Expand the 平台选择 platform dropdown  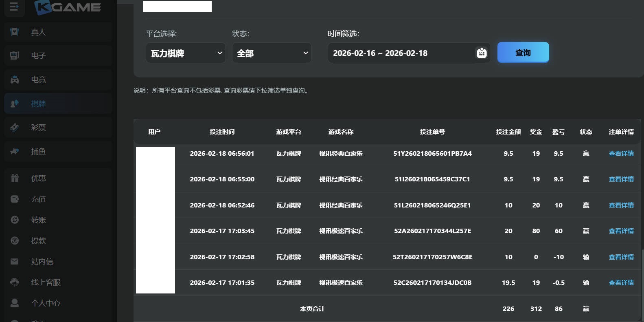(186, 53)
